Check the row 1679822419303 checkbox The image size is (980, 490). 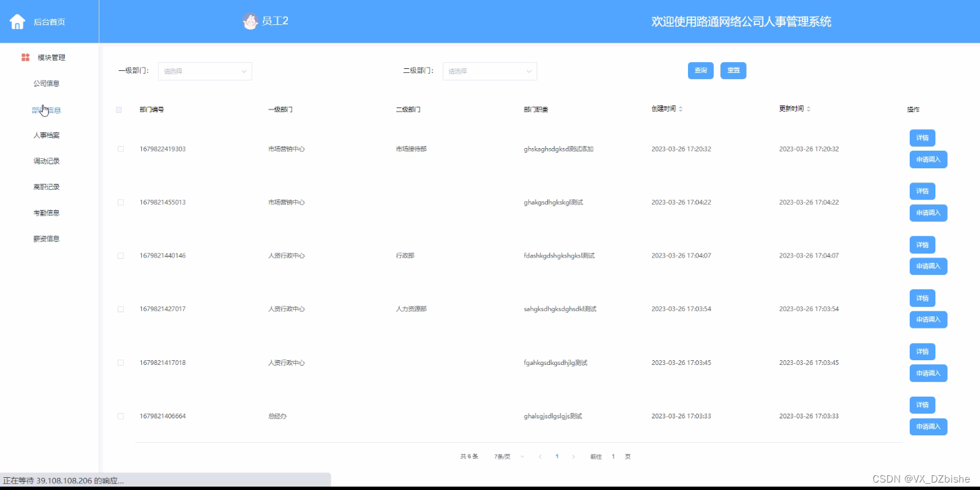pyautogui.click(x=121, y=149)
